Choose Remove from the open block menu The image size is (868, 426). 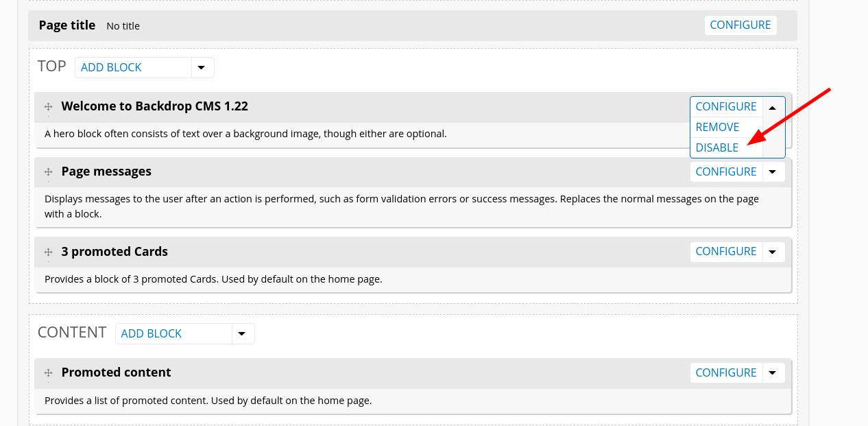click(x=717, y=127)
